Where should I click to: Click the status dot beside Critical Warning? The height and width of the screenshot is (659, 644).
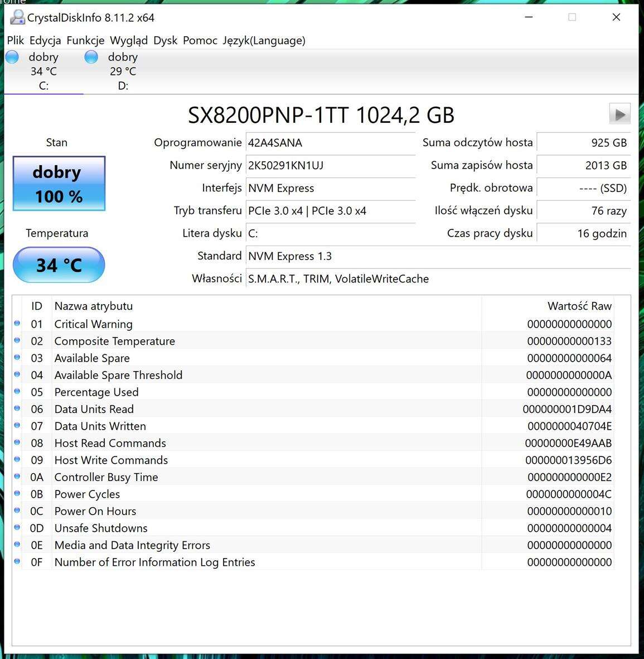click(17, 324)
